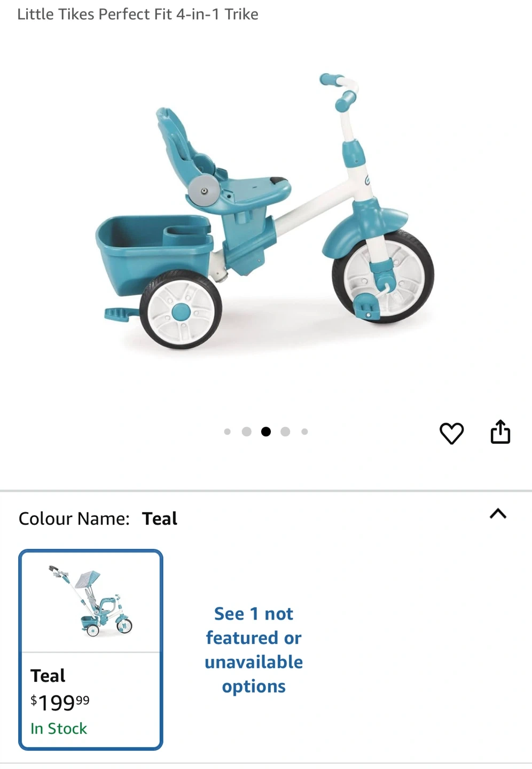This screenshot has height=769, width=532.
Task: Go to the first image carousel dot
Action: [228, 431]
